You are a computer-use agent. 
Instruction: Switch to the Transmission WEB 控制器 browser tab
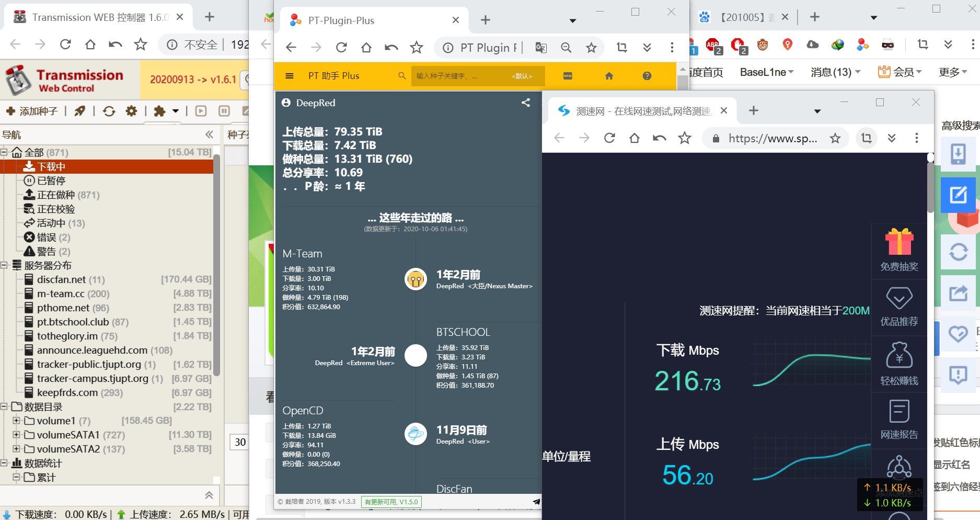coord(99,17)
